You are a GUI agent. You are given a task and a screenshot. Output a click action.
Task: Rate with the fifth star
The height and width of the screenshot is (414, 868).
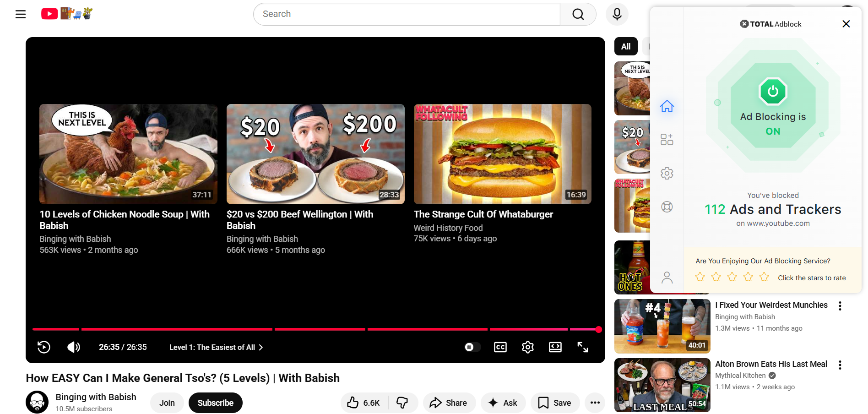[764, 277]
